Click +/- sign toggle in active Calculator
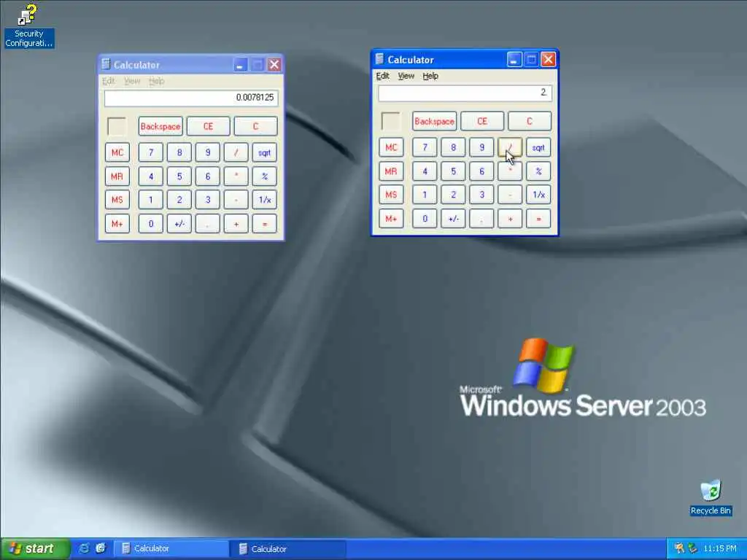Viewport: 747px width, 560px height. pos(453,219)
